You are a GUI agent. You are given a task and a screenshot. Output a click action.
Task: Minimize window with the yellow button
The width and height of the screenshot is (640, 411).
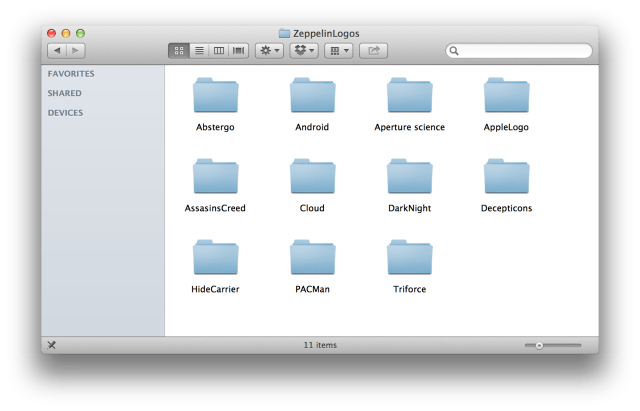click(66, 33)
